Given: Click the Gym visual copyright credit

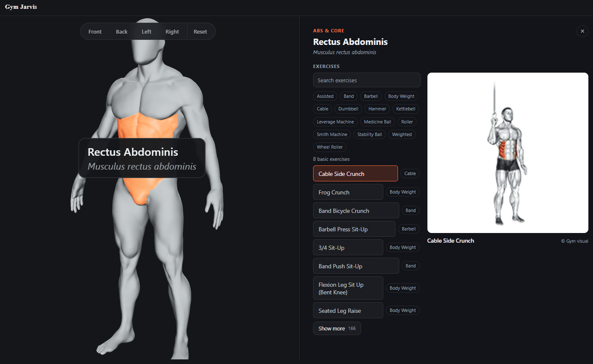Looking at the screenshot, I should click(575, 241).
